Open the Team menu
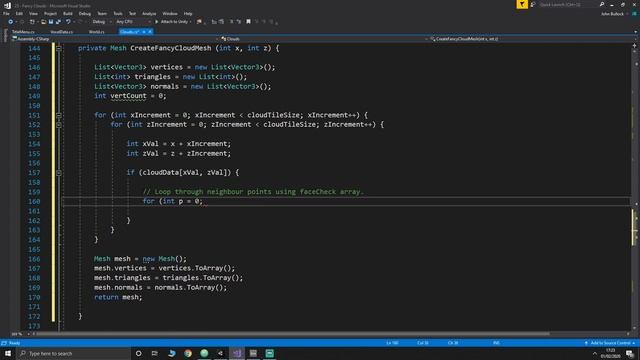Screen dimensions: 640x360 [102, 13]
